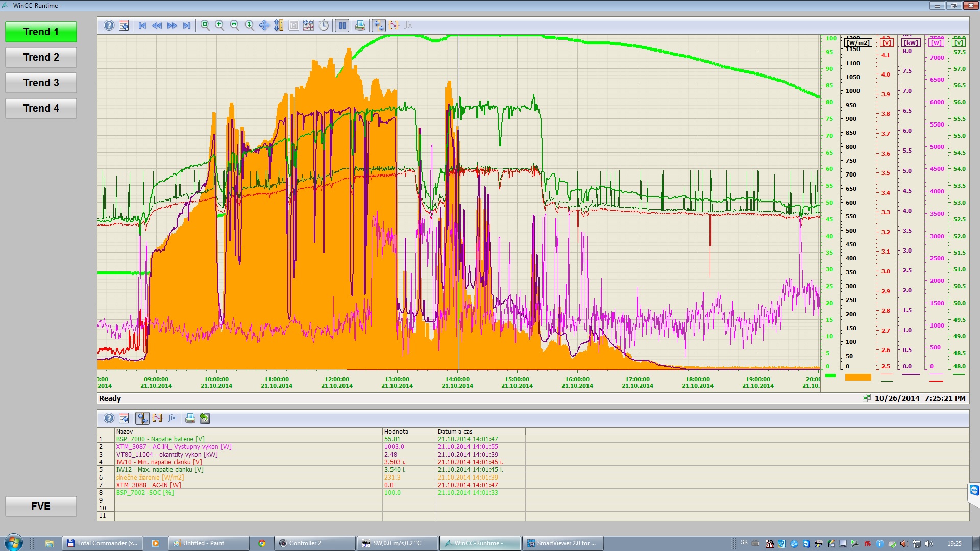
Task: Export the ruler table data
Action: click(205, 418)
